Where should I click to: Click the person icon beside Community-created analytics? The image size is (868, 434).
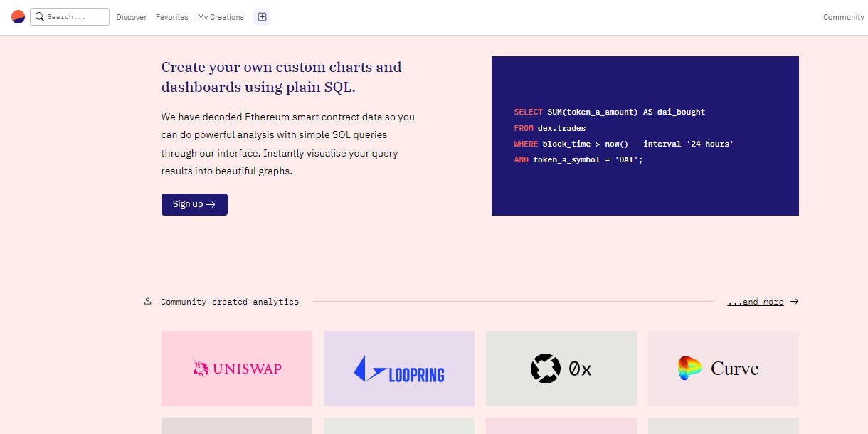(x=148, y=302)
